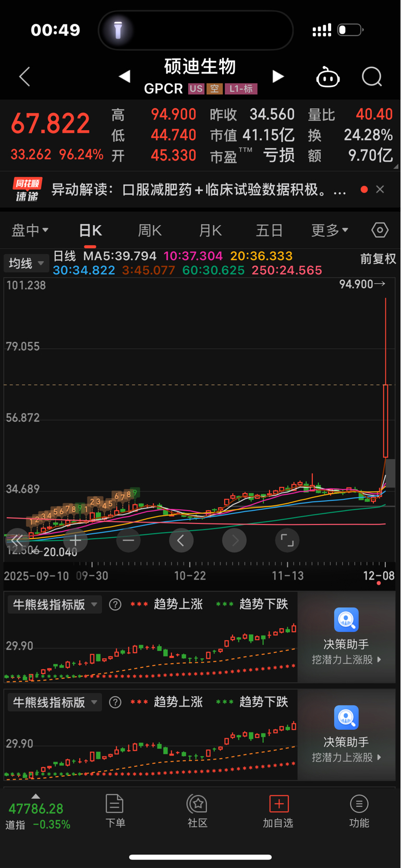Tap the back arrow at top left
The image size is (401, 868).
click(x=25, y=77)
